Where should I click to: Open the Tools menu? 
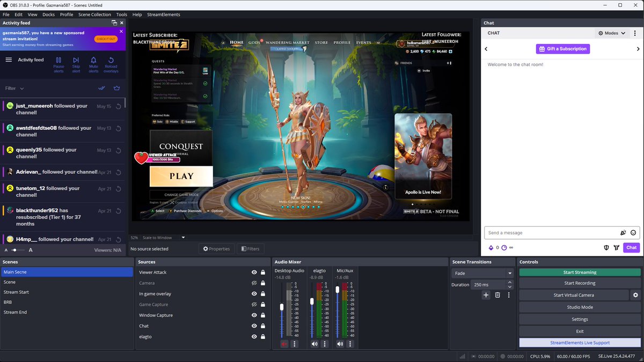122,14
